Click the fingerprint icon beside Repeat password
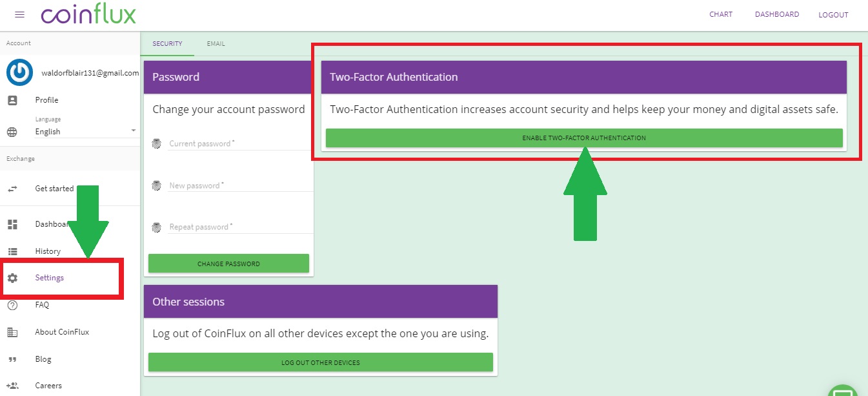 156,227
